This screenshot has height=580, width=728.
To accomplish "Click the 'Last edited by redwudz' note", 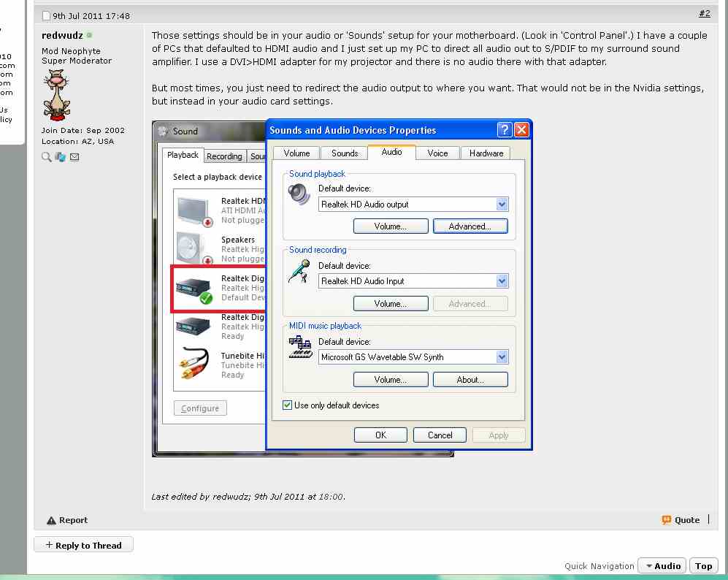I will coord(248,497).
